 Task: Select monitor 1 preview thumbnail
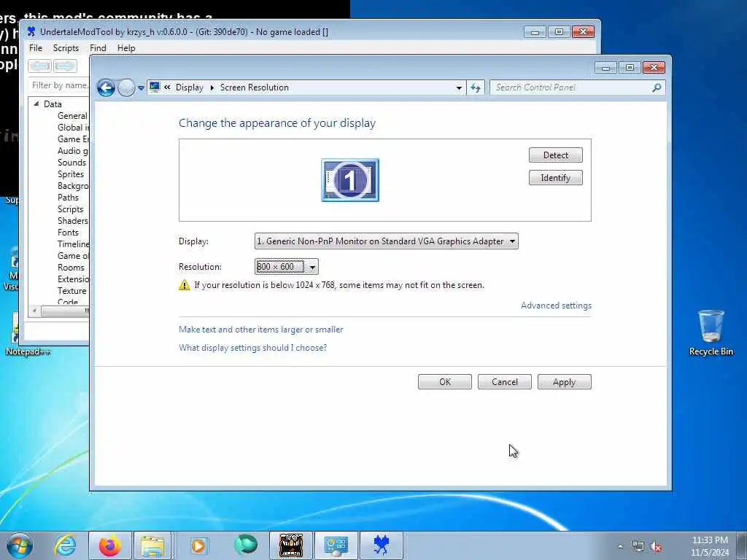[x=350, y=180]
